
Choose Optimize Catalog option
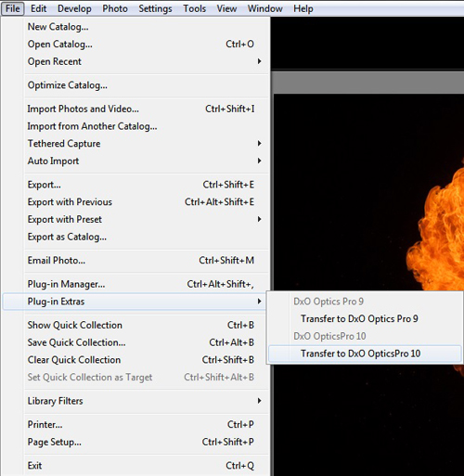tap(144, 85)
